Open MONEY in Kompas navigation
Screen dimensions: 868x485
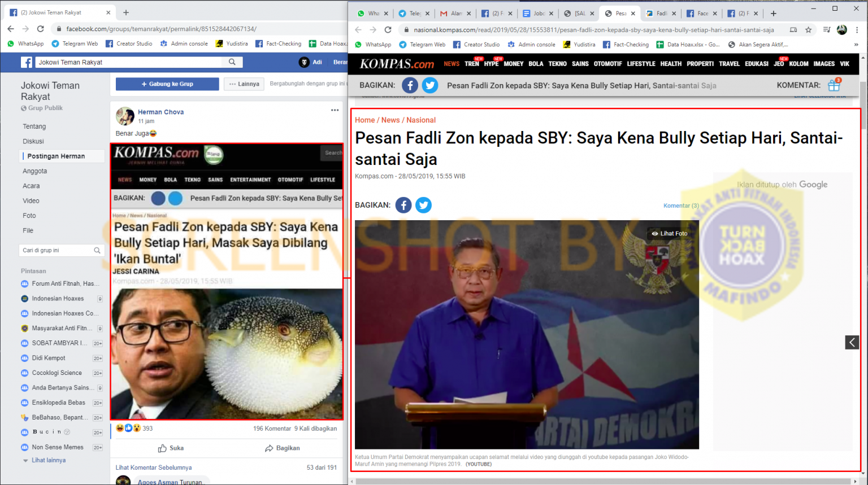pos(514,64)
